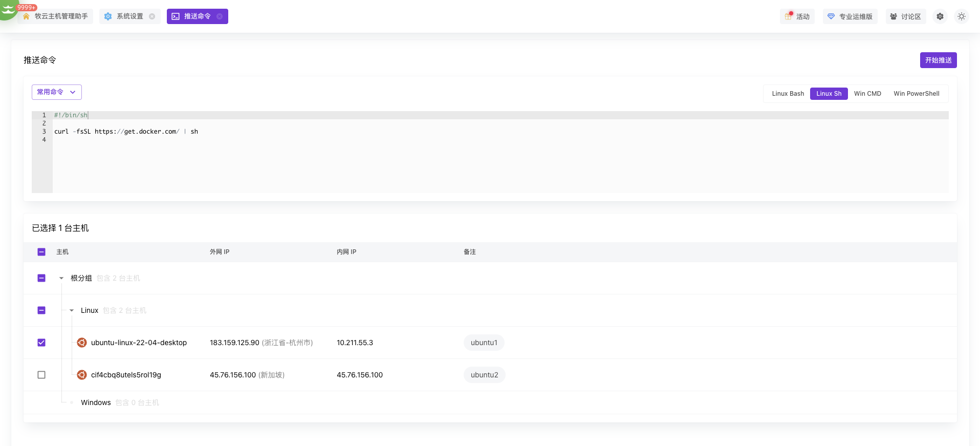This screenshot has width=980, height=446.
Task: Click the 外网 IP column header
Action: [x=220, y=252]
